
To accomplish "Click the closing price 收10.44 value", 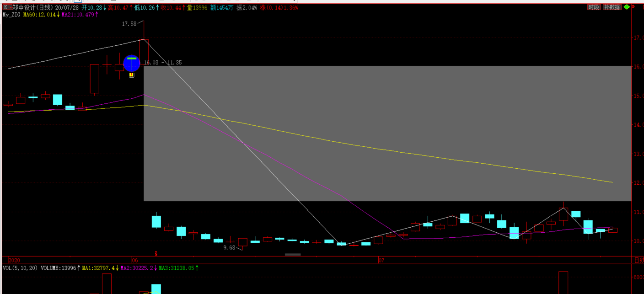I will click(x=171, y=8).
